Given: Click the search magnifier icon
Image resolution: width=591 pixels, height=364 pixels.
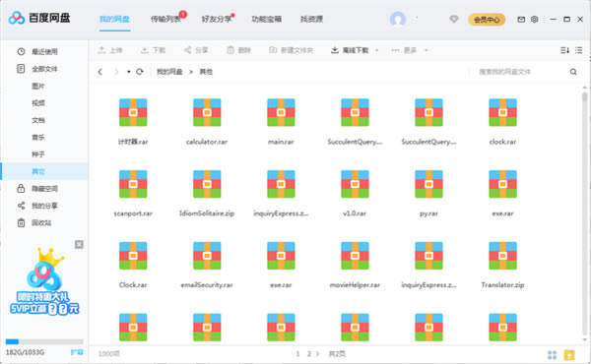Looking at the screenshot, I should 573,72.
